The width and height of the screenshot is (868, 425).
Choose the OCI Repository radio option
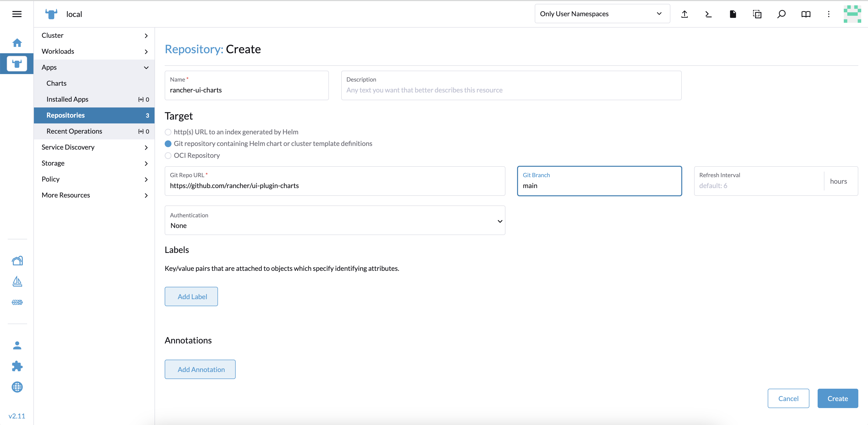[x=168, y=156]
